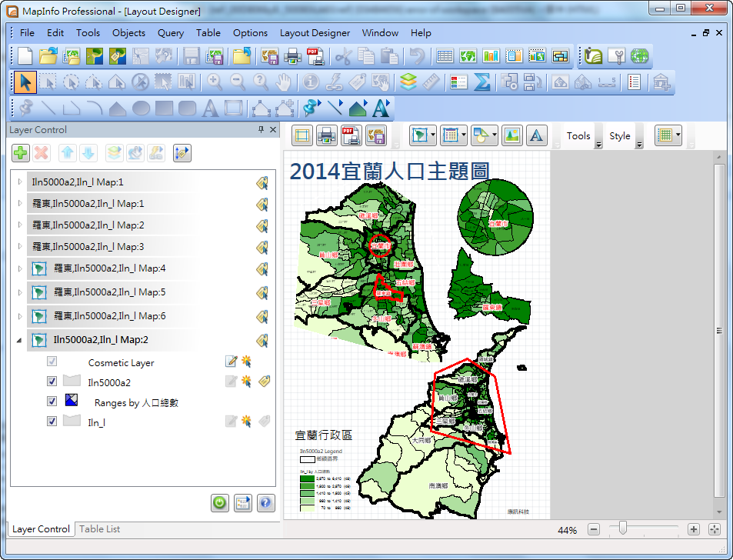Expand 羅東,Iln5000a2,Iln_l Map:5 node

[20, 292]
